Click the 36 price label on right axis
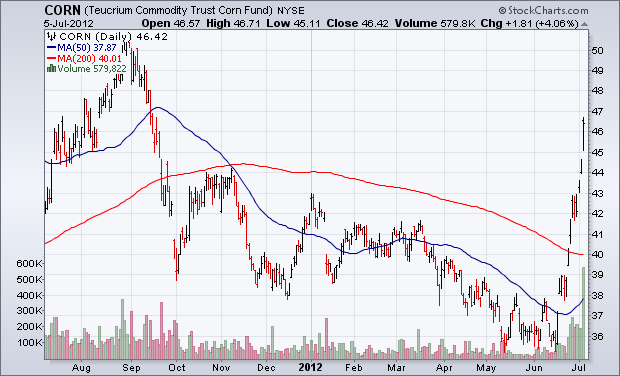 click(x=597, y=336)
